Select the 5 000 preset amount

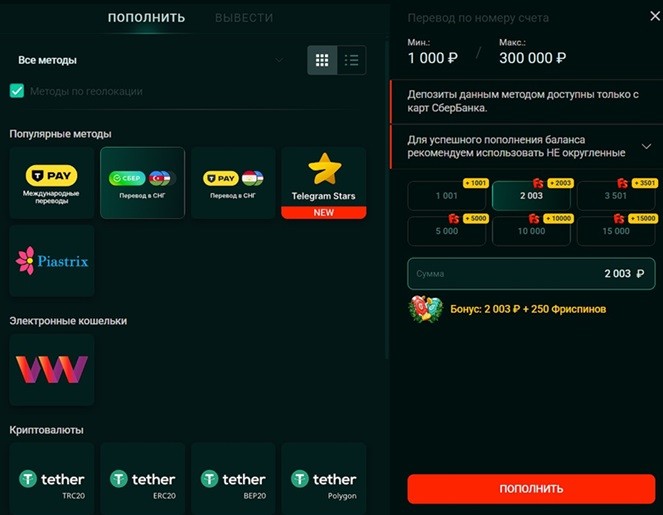pos(447,231)
